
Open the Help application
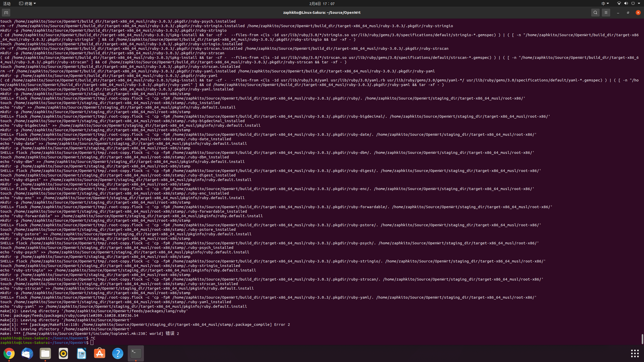tap(117, 353)
